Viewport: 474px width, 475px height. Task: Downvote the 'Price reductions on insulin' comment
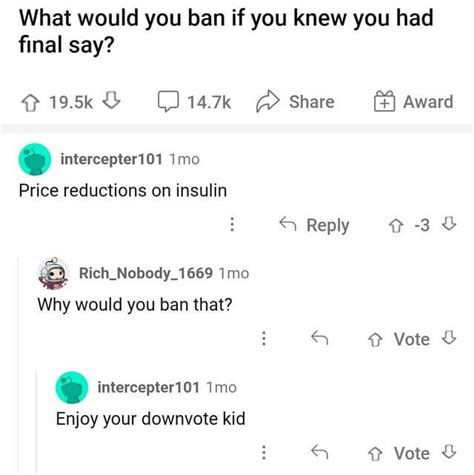click(449, 224)
